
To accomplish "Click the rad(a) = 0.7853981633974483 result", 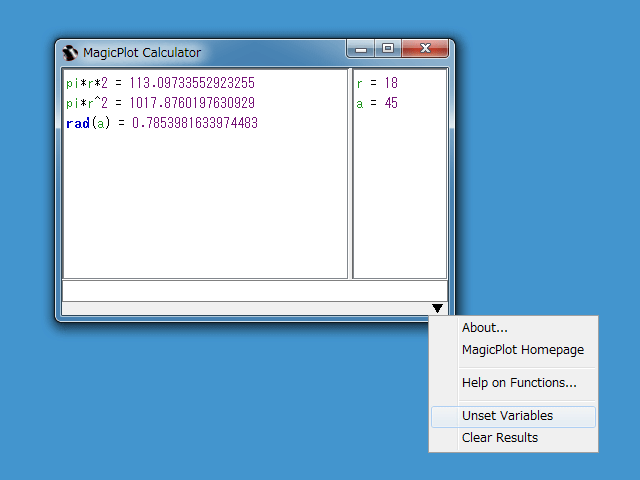I will [x=162, y=123].
